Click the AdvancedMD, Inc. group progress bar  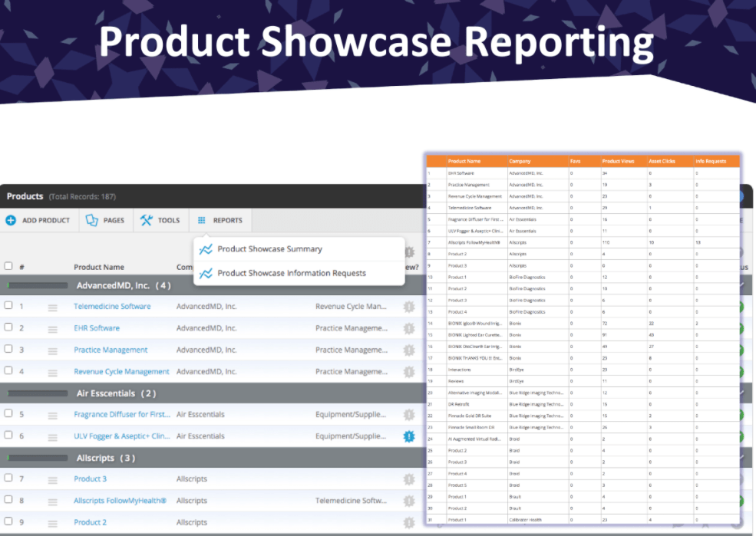tap(38, 285)
